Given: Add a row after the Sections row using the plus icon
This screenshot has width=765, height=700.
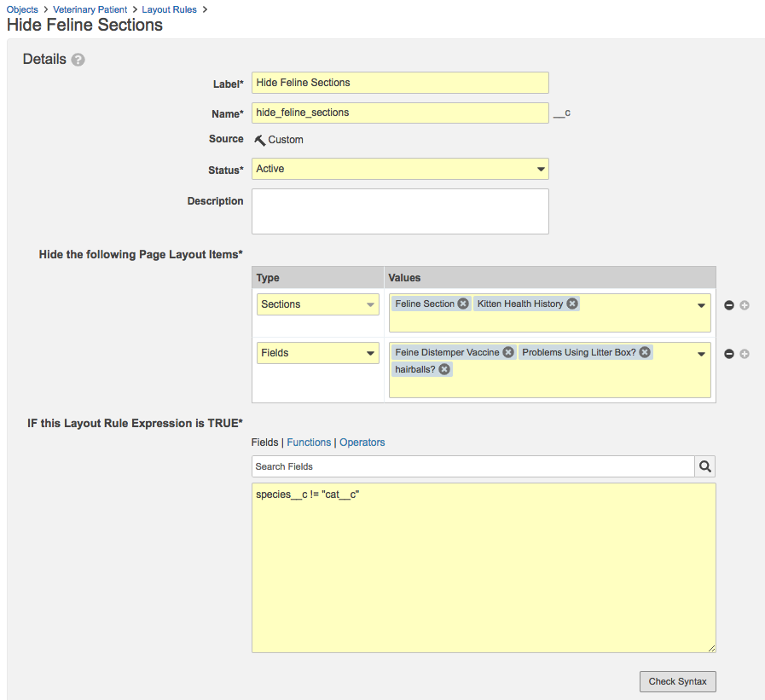Looking at the screenshot, I should pos(745,305).
